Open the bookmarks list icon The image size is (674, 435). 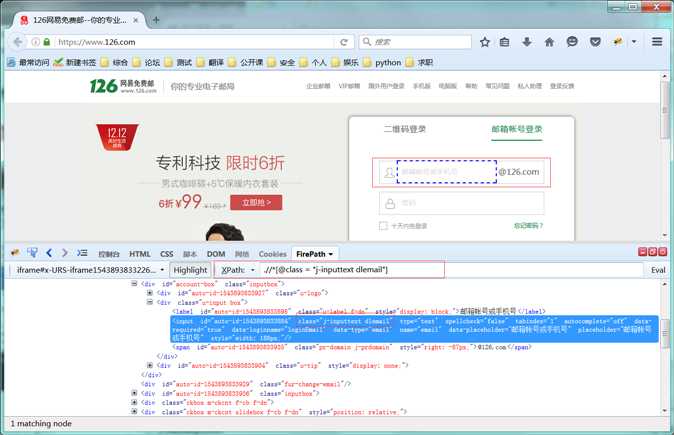(x=505, y=42)
